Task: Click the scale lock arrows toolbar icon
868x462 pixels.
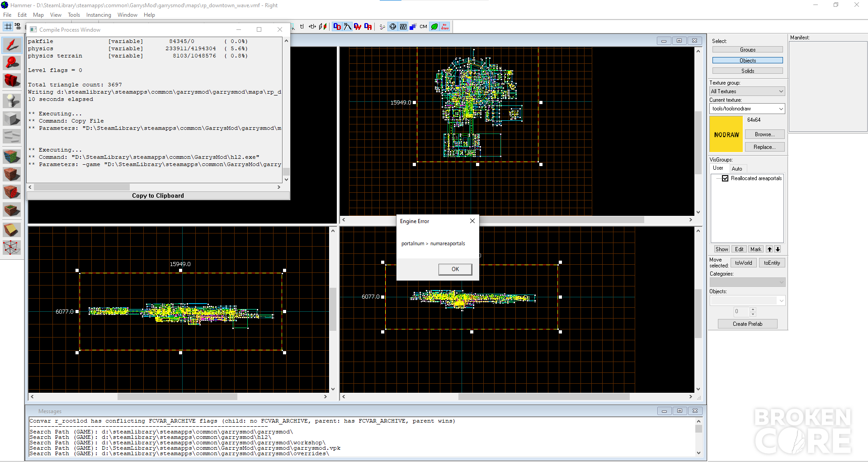Action: 312,27
